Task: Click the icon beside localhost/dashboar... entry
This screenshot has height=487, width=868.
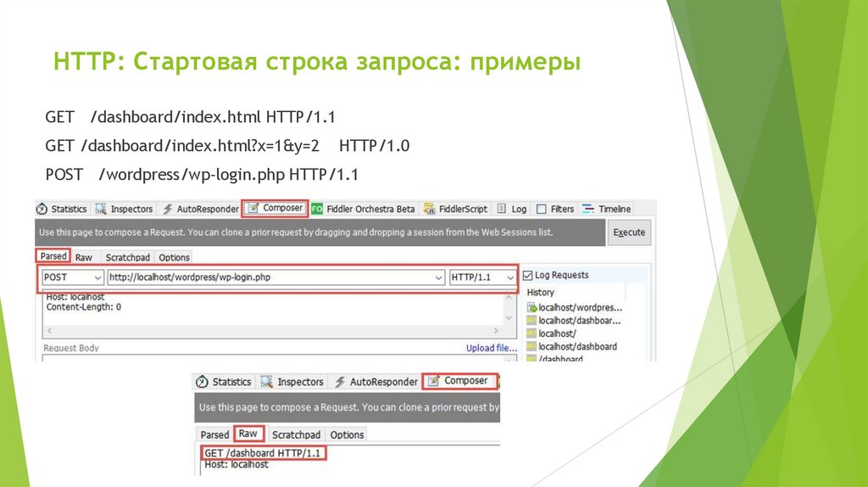Action: click(x=531, y=320)
